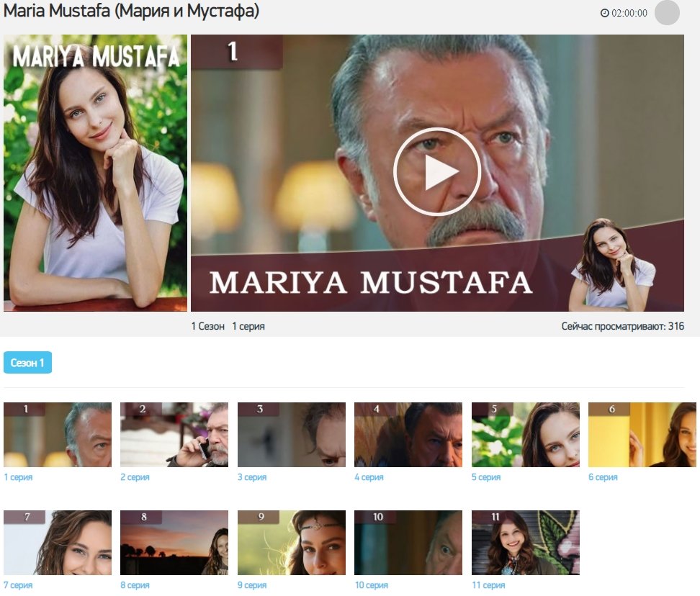The image size is (700, 596).
Task: Open episode 1 thumbnail
Action: [58, 435]
